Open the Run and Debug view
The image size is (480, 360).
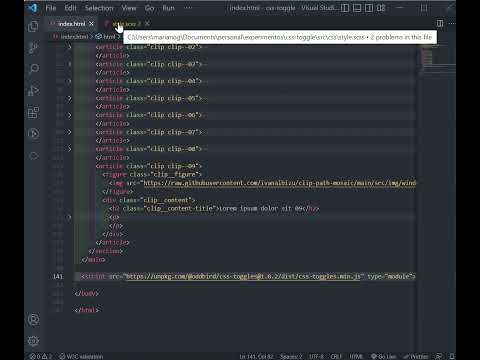[33, 90]
